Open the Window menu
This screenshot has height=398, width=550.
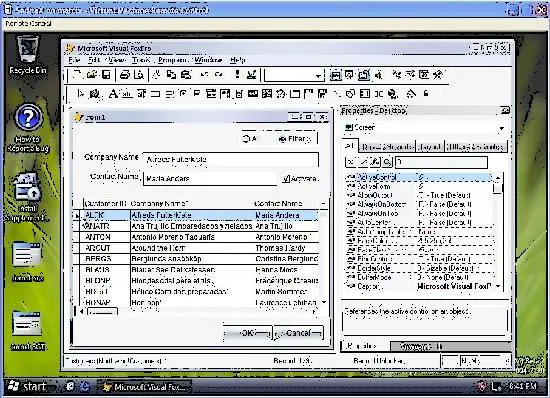[x=208, y=60]
